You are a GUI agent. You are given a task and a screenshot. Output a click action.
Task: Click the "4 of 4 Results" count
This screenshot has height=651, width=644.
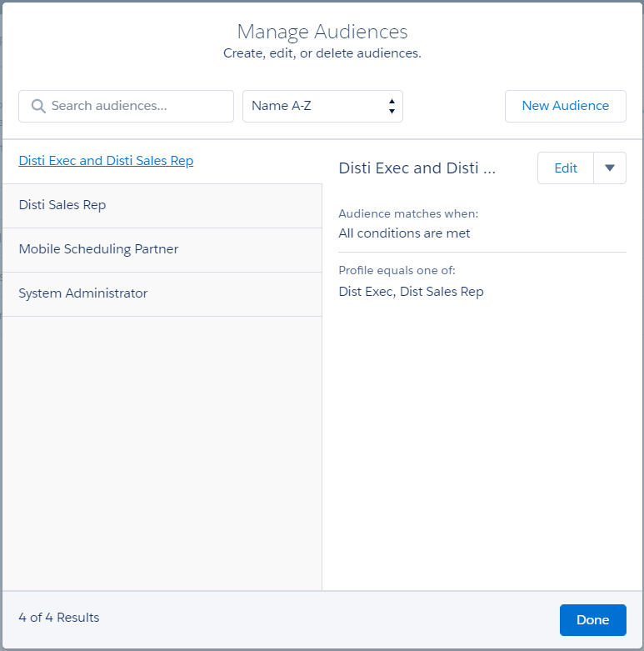(x=59, y=618)
